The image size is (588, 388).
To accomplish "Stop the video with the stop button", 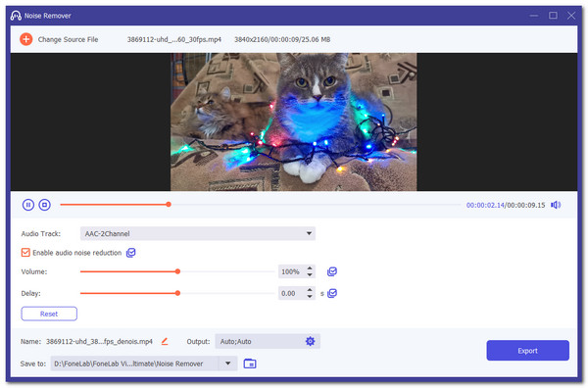I will (x=45, y=205).
